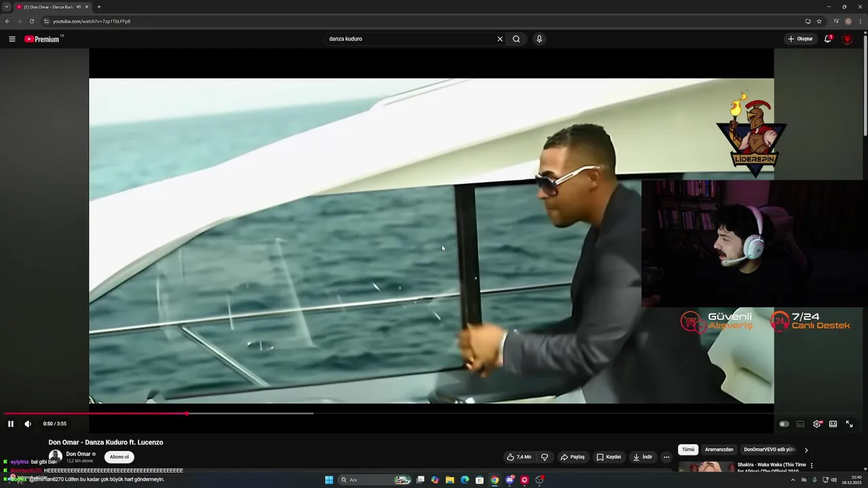Open player settings gear

[x=817, y=424]
